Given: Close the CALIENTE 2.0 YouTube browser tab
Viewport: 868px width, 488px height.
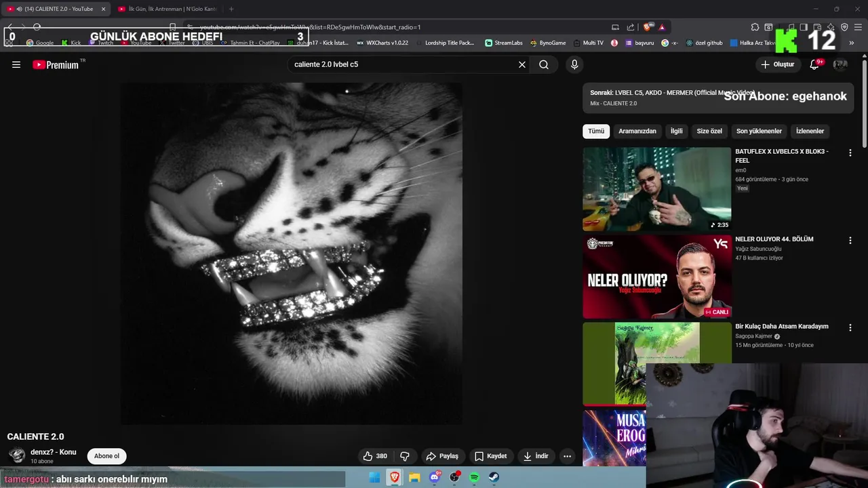Looking at the screenshot, I should click(103, 9).
